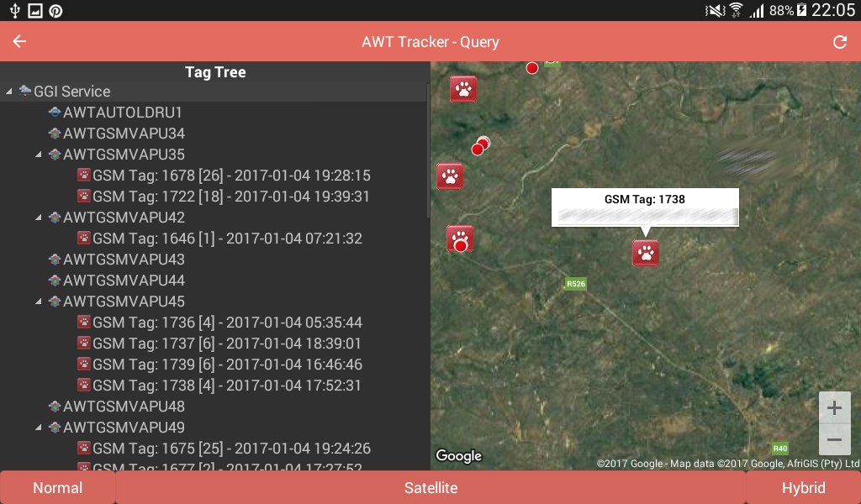861x504 pixels.
Task: Select GSM Tag: 1738 [4] tree entry
Action: pyautogui.click(x=227, y=386)
